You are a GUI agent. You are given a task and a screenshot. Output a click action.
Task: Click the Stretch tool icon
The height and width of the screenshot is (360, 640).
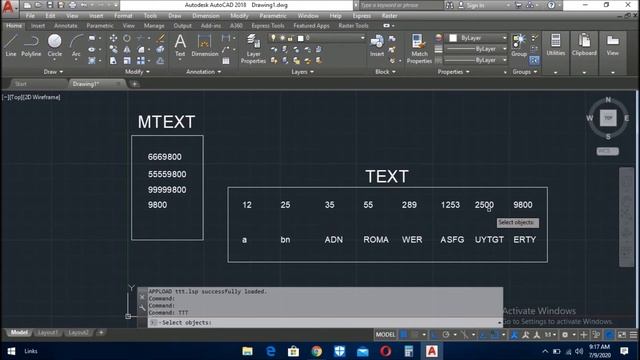(113, 61)
